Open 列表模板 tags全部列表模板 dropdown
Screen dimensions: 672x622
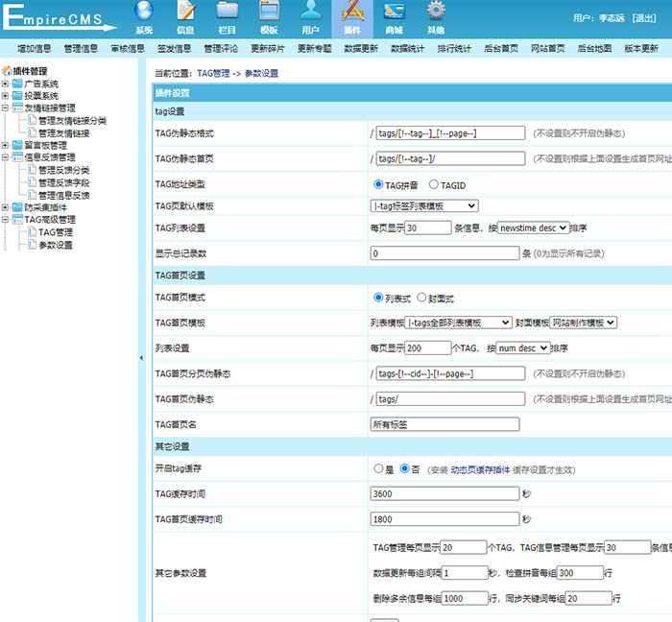click(459, 323)
